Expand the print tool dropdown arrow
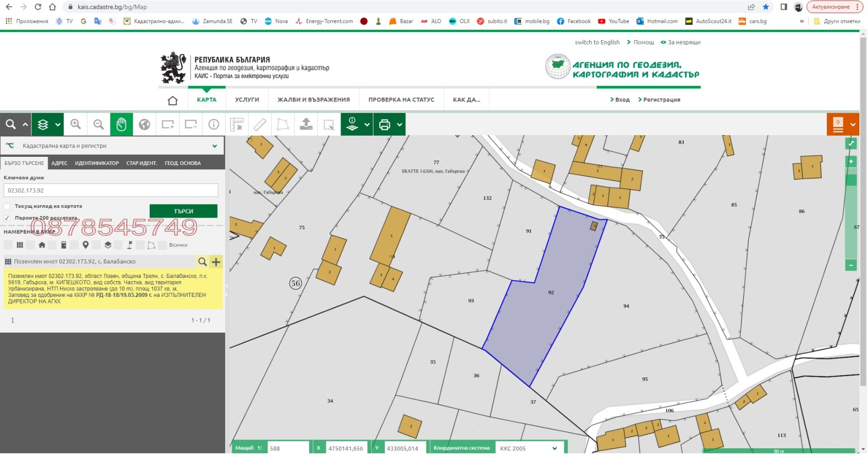Image resolution: width=868 pixels, height=470 pixels. pyautogui.click(x=400, y=124)
